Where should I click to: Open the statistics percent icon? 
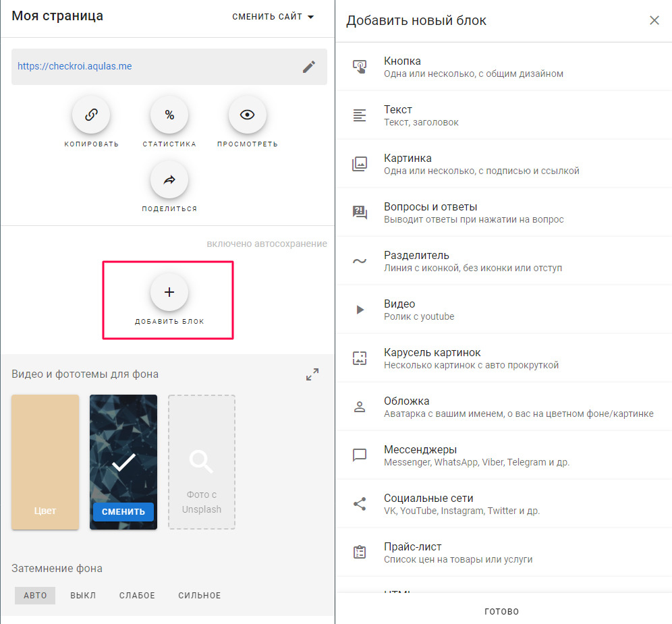(x=169, y=115)
